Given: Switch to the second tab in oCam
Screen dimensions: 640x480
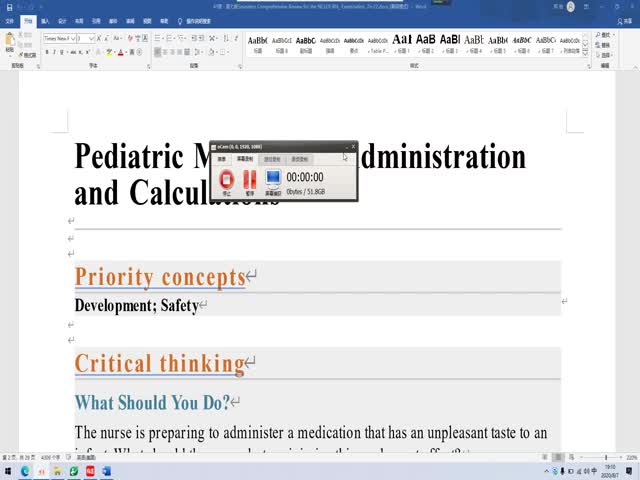Looking at the screenshot, I should coord(245,159).
